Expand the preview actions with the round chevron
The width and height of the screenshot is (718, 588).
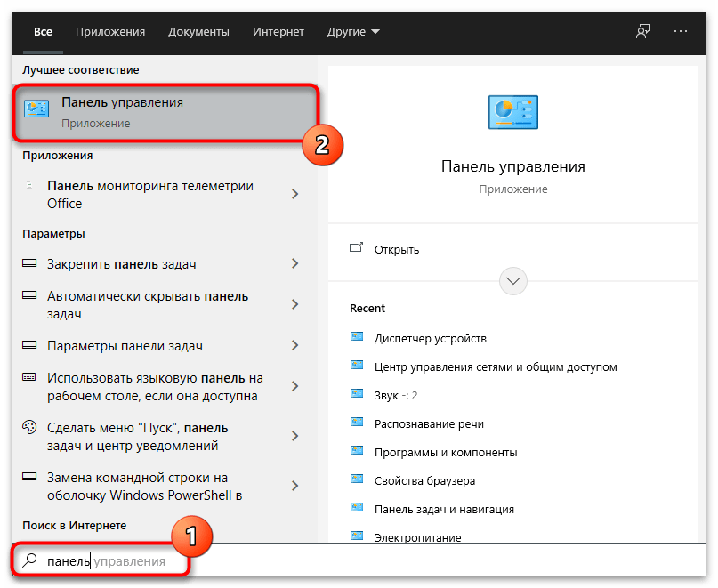pyautogui.click(x=513, y=281)
